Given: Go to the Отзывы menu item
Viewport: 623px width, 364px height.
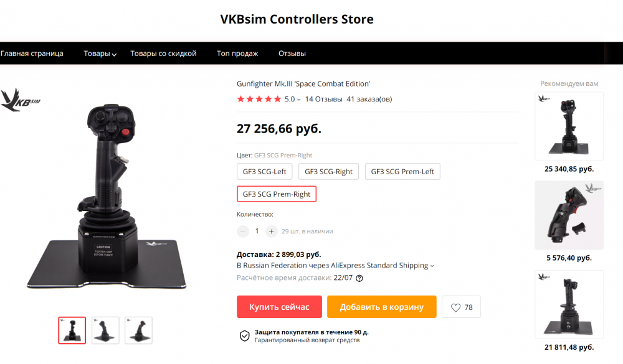Looking at the screenshot, I should pos(292,54).
